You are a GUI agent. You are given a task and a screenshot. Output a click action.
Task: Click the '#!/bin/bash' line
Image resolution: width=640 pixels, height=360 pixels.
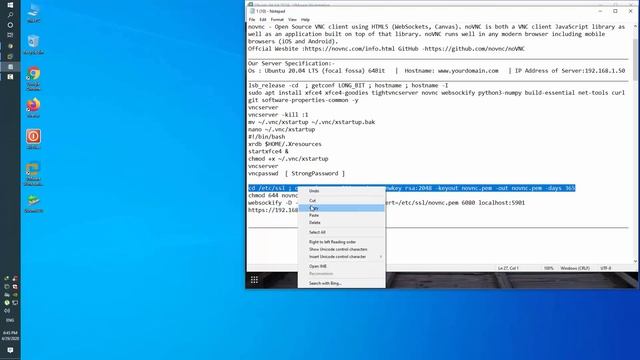pos(266,137)
